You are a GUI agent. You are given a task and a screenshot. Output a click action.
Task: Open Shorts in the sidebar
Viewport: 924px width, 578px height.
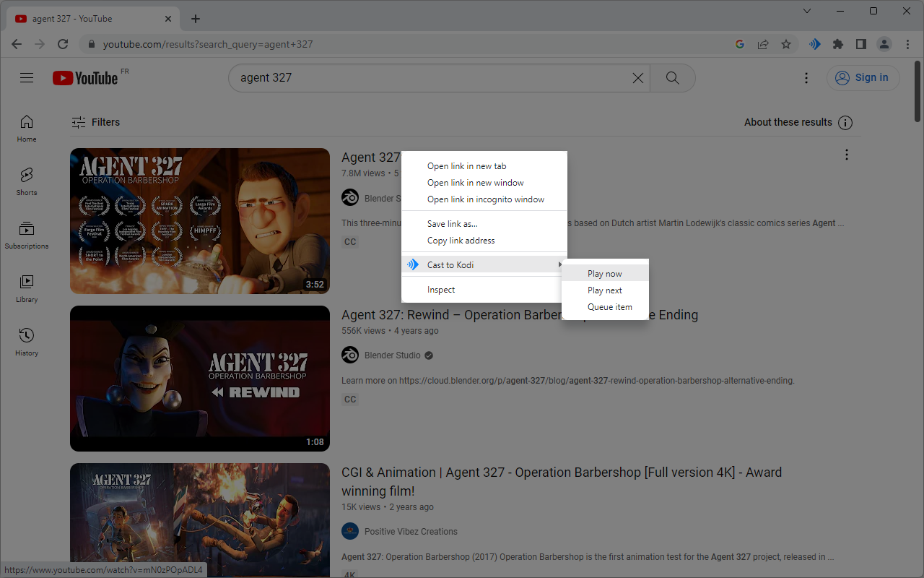pyautogui.click(x=27, y=182)
